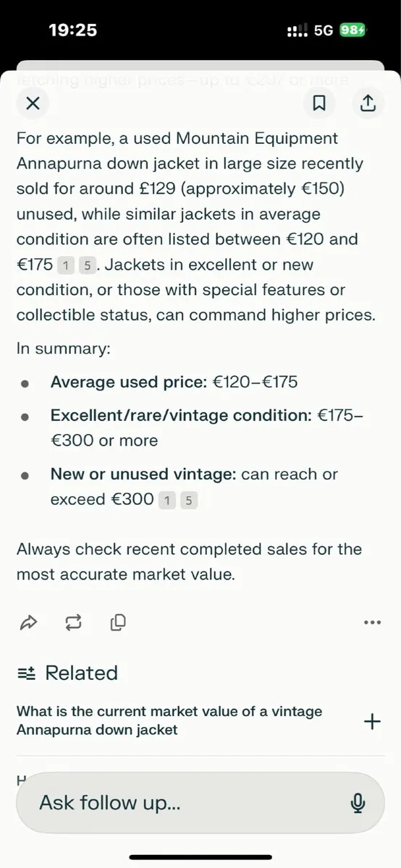Tap the Related section heading

tap(81, 673)
